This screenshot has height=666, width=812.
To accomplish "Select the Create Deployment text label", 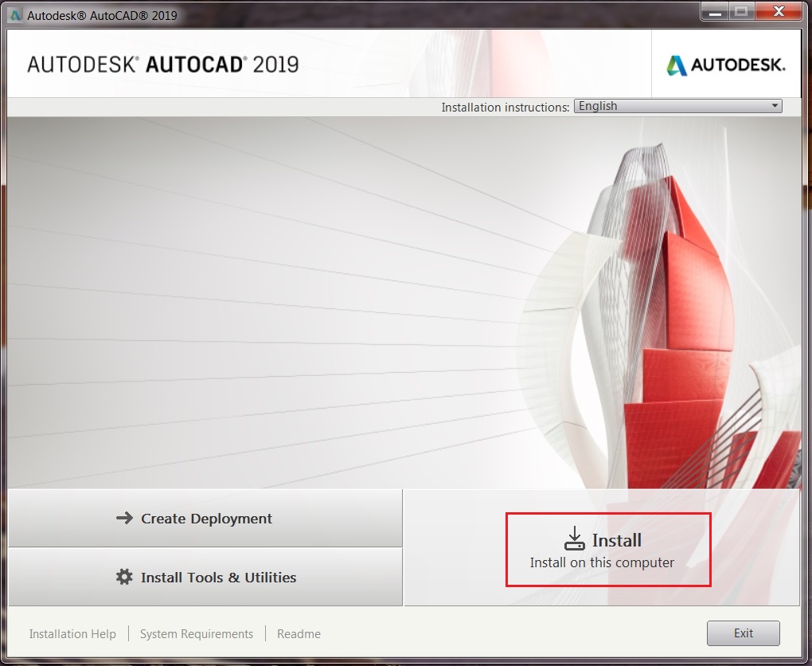I will [x=206, y=519].
